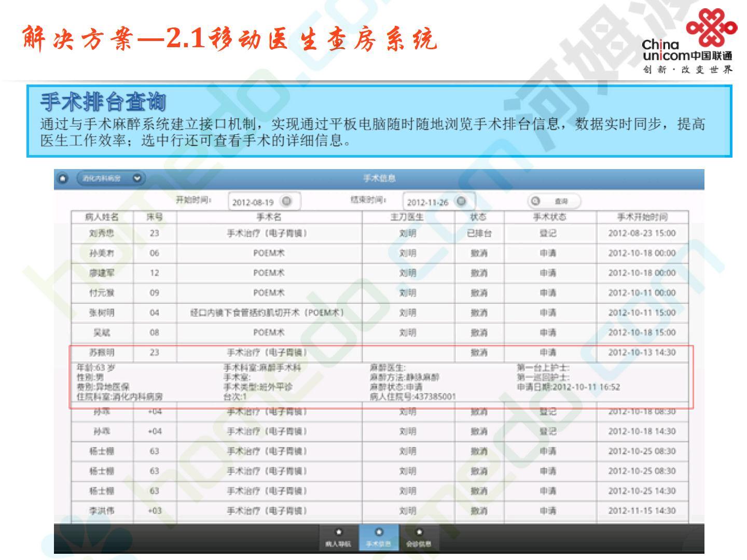Click the end date field 2012-11-26
This screenshot has height=560, width=747.
click(x=427, y=202)
